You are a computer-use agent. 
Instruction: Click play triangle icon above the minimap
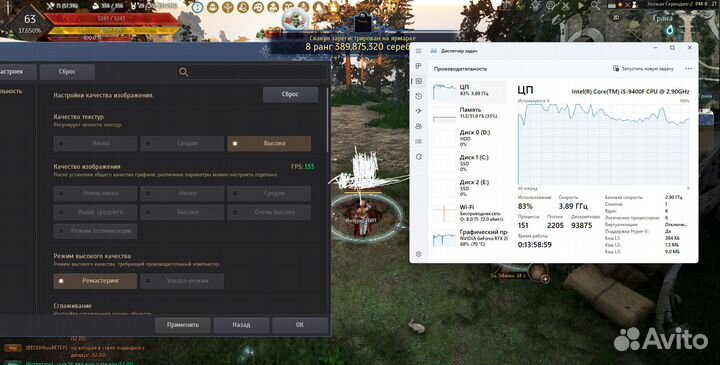tap(581, 6)
